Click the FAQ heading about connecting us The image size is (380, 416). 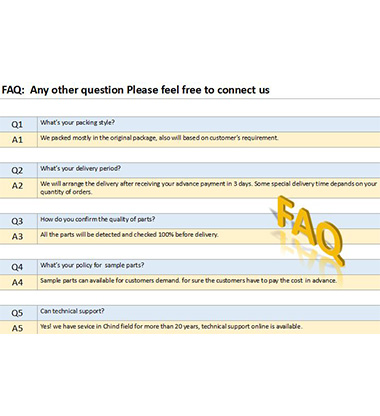135,90
